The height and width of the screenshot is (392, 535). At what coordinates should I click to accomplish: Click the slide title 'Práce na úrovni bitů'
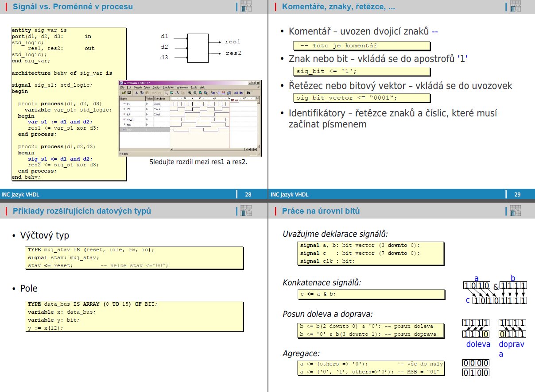point(321,211)
